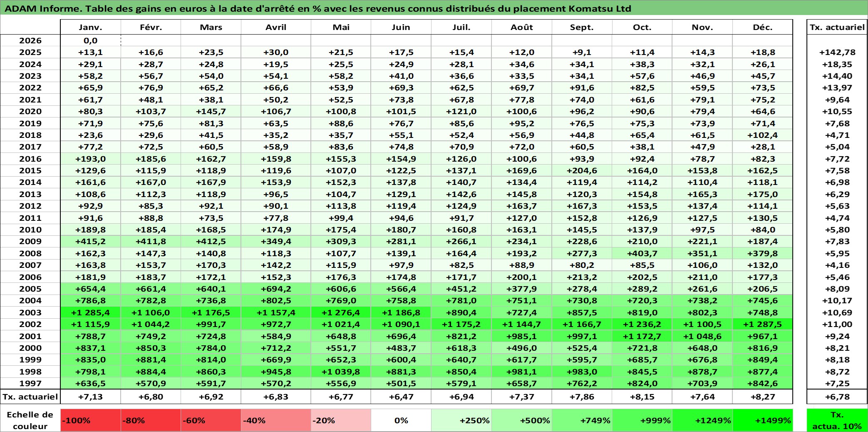This screenshot has width=868, height=432.
Task: Click the 2009 year row label
Action: [x=30, y=241]
